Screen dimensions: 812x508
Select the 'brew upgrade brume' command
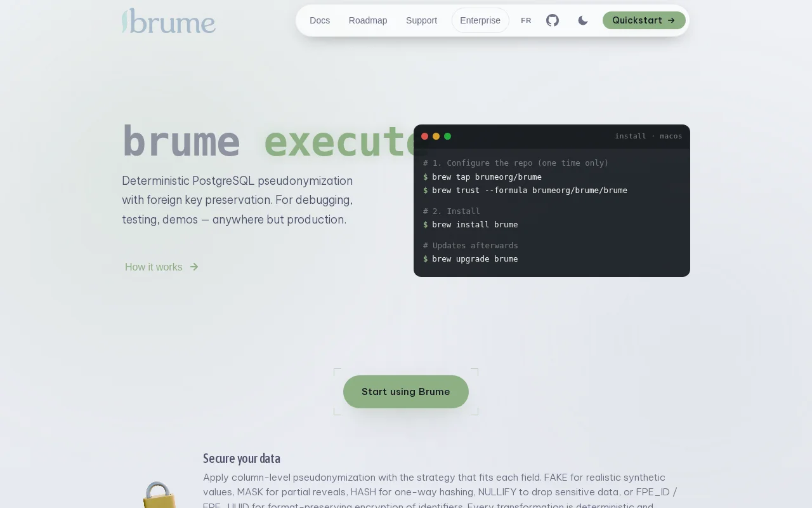coord(475,258)
